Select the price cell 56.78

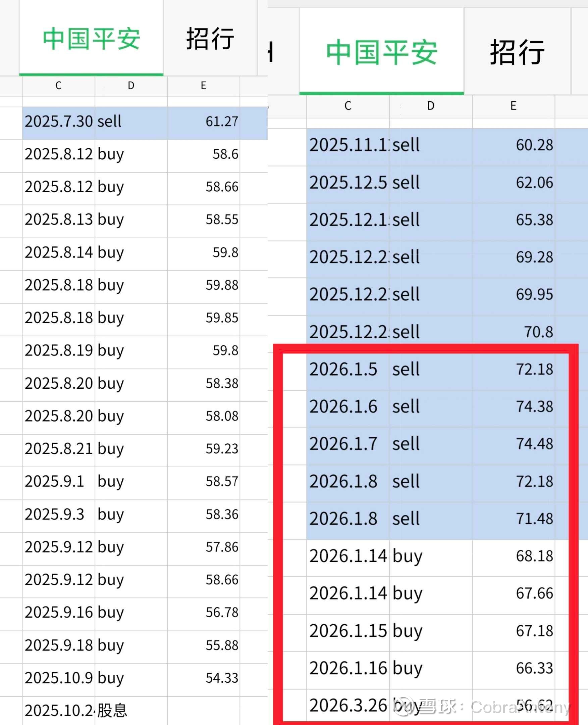click(204, 614)
